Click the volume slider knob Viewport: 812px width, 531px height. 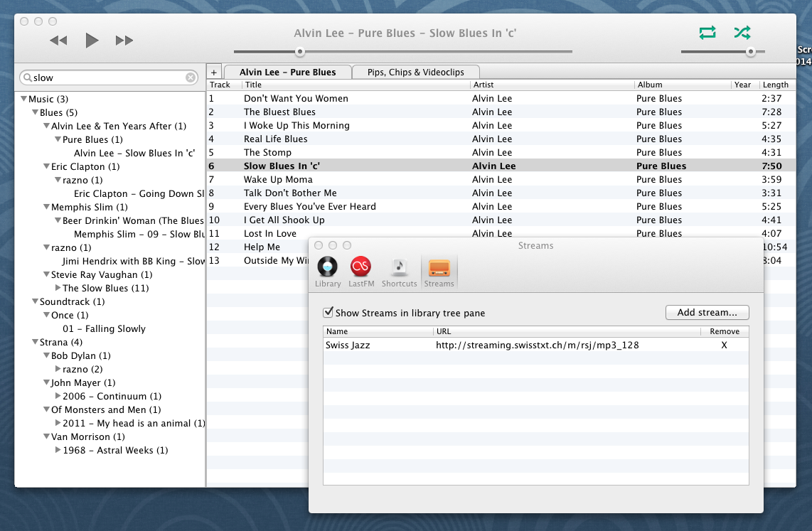[750, 51]
